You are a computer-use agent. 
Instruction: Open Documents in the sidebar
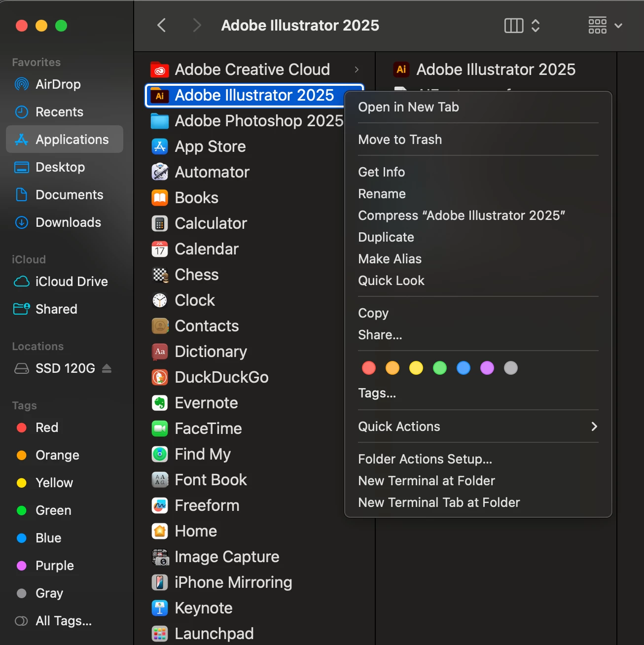[65, 195]
